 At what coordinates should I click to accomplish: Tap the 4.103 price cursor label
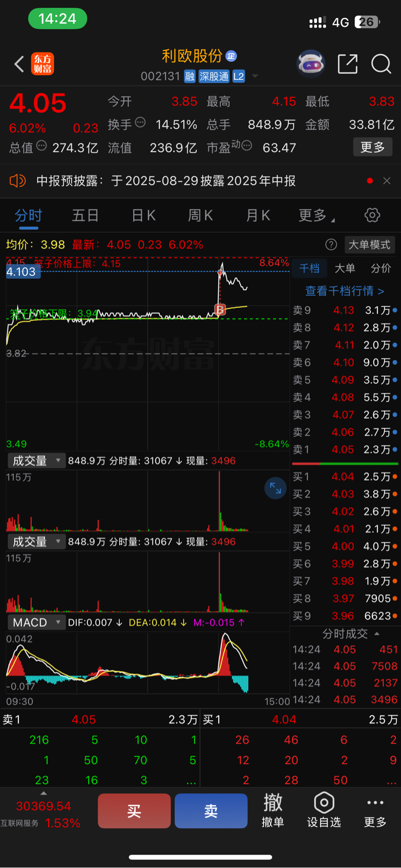pos(23,271)
